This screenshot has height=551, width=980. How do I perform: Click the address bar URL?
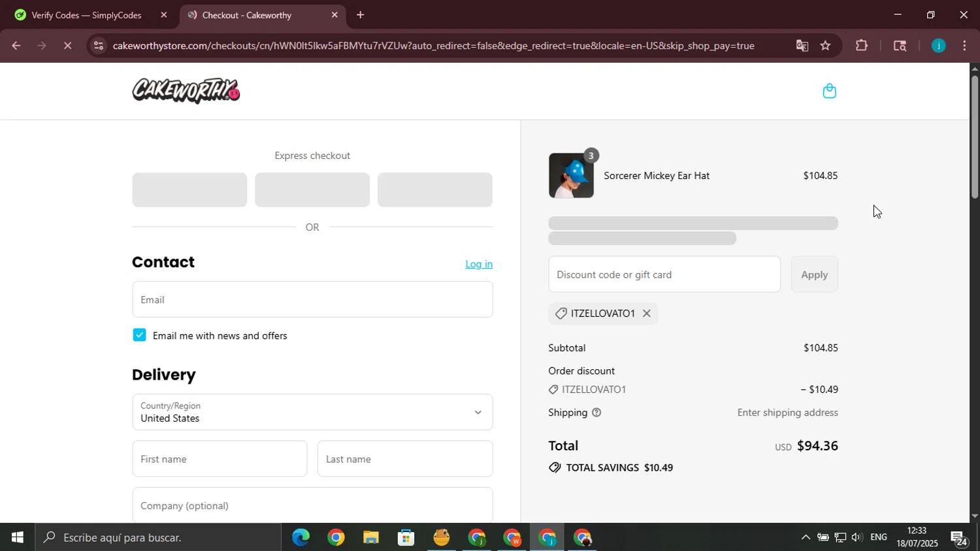(433, 46)
